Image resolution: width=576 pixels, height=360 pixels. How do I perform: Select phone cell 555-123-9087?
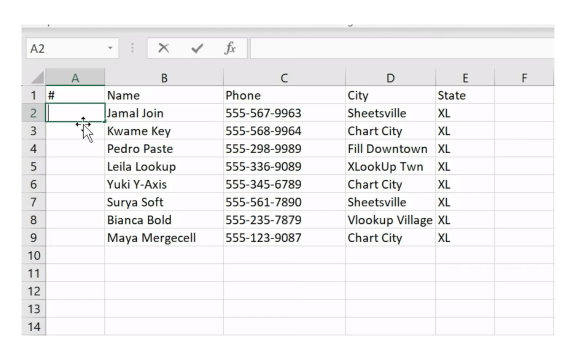284,238
